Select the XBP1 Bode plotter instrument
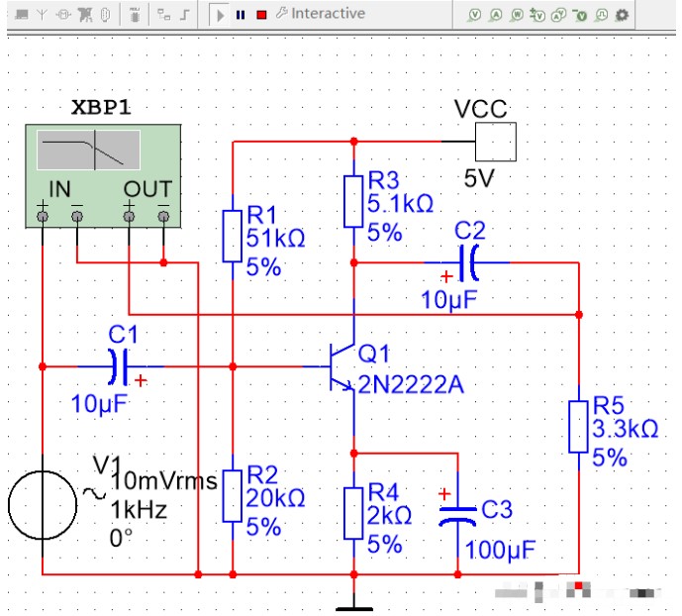The width and height of the screenshot is (682, 616). point(103,175)
